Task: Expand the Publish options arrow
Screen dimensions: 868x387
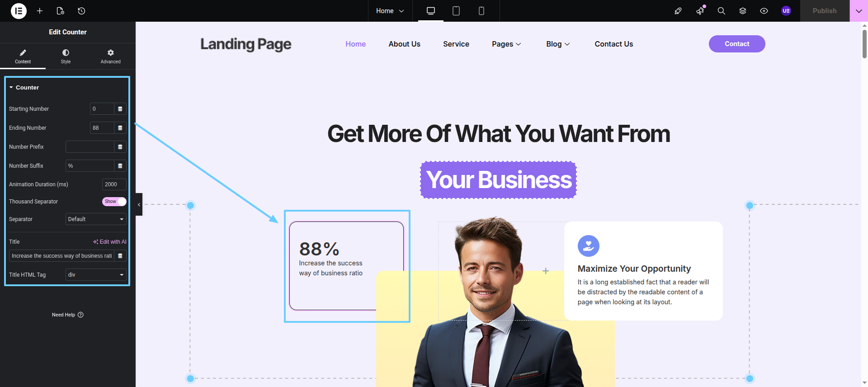Action: [859, 11]
